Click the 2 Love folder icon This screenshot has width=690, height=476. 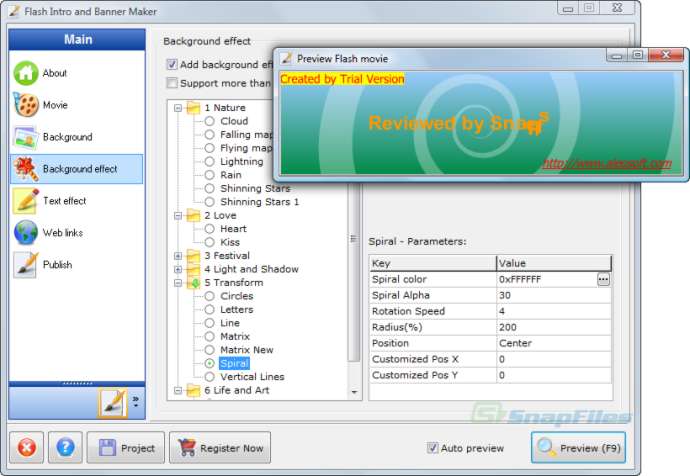193,216
